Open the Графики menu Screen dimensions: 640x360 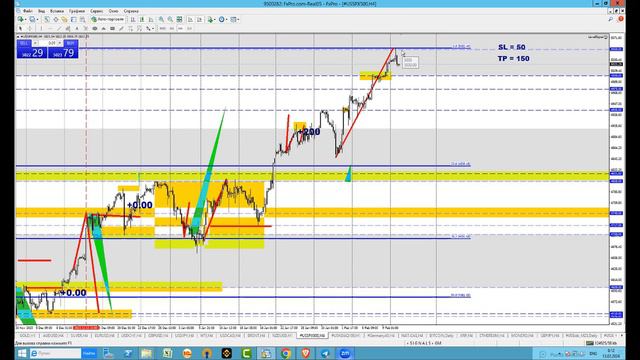pos(77,11)
